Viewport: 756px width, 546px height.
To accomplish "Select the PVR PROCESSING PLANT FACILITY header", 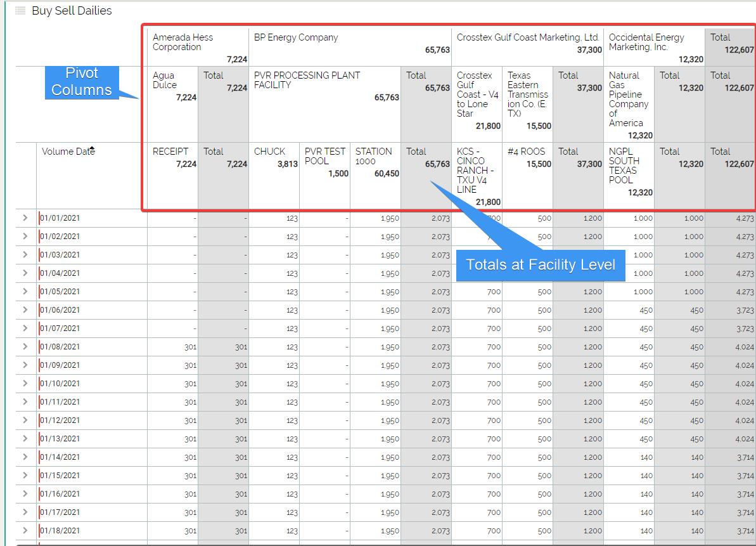I will point(307,81).
